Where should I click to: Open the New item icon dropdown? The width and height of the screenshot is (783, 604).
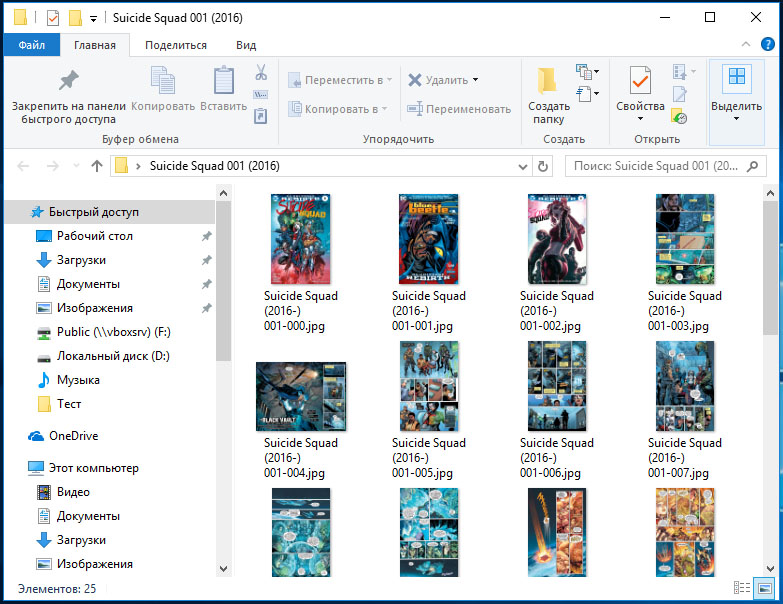[x=588, y=72]
